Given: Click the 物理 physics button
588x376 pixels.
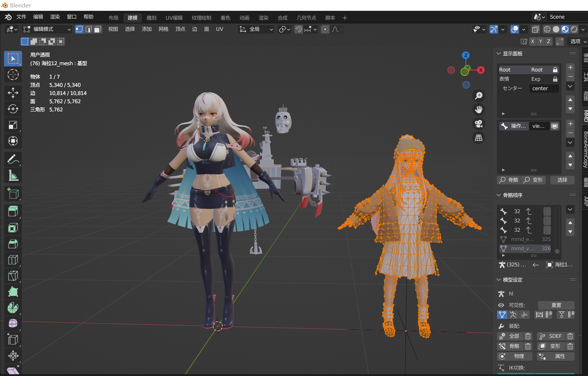Looking at the screenshot, I should (514, 356).
